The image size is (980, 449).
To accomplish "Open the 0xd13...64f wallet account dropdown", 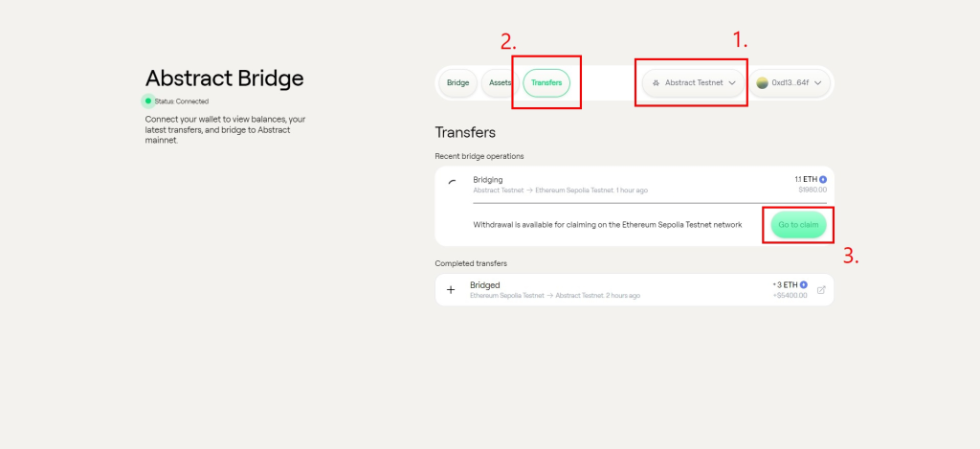I will 790,83.
